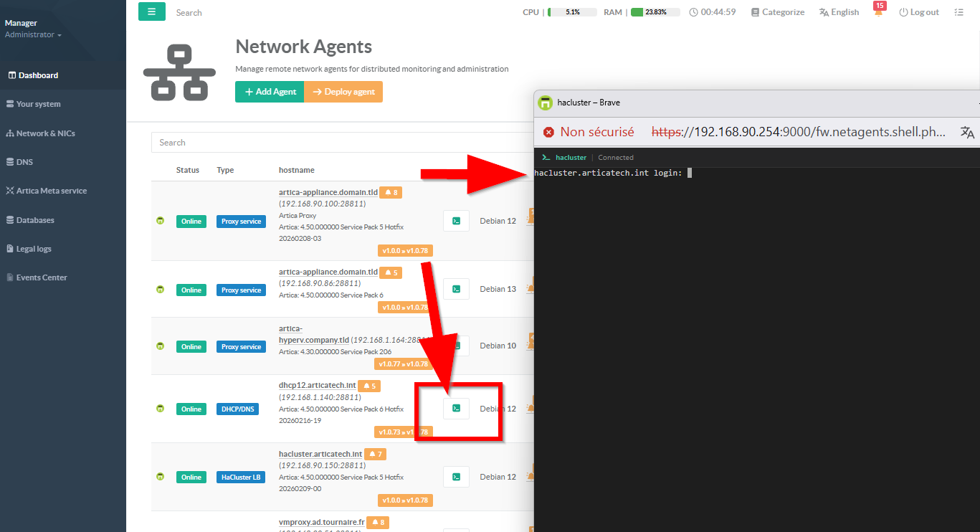The height and width of the screenshot is (532, 980).
Task: Open terminal for dhcp12.articatech.int agent
Action: [456, 408]
